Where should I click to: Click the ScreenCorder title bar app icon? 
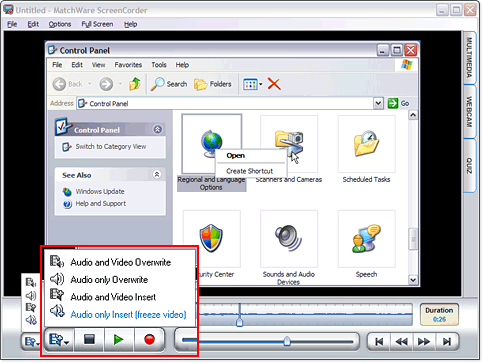8,10
